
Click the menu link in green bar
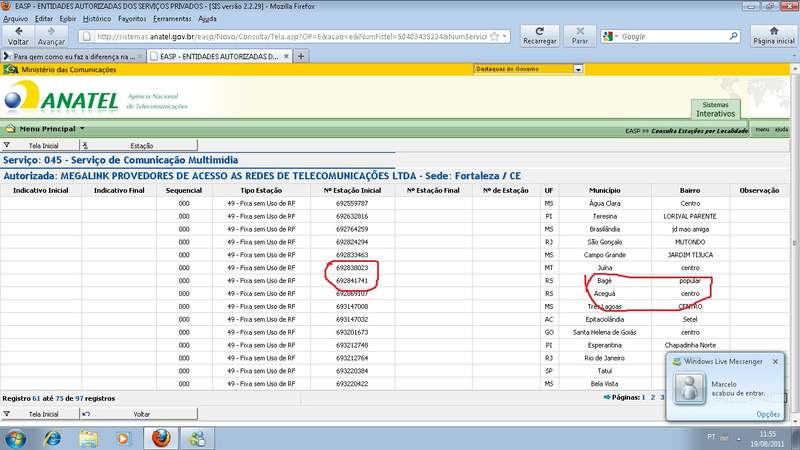point(762,130)
